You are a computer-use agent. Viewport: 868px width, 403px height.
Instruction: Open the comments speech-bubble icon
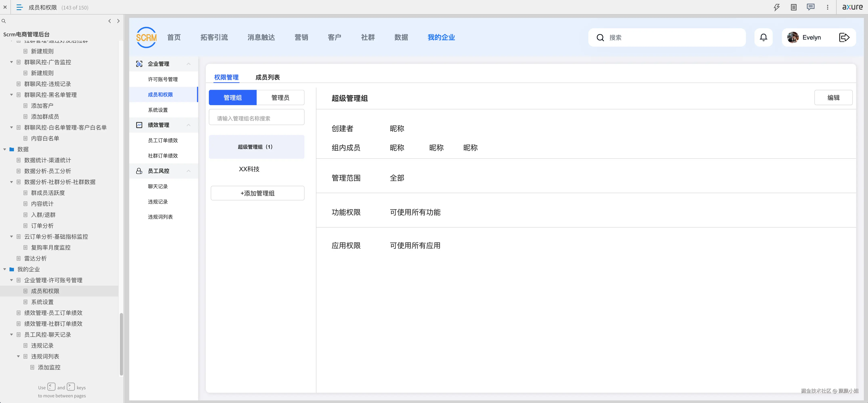(810, 7)
